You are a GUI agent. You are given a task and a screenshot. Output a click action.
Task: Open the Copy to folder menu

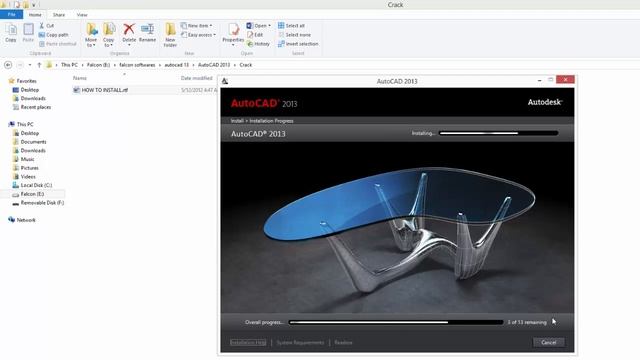click(109, 35)
